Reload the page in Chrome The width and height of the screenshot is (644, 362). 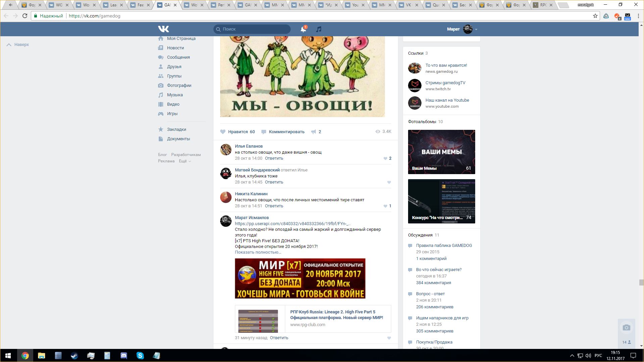click(x=25, y=16)
